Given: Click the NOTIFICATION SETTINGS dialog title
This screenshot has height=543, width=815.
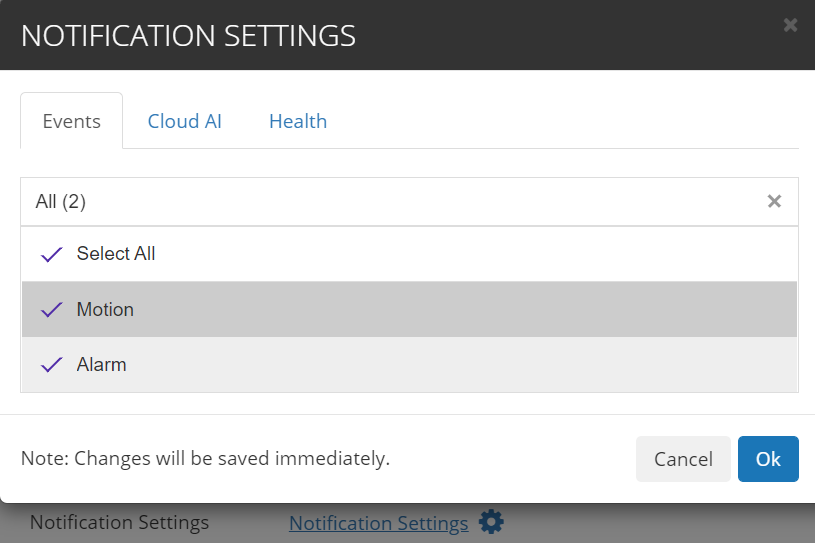Looking at the screenshot, I should [188, 36].
